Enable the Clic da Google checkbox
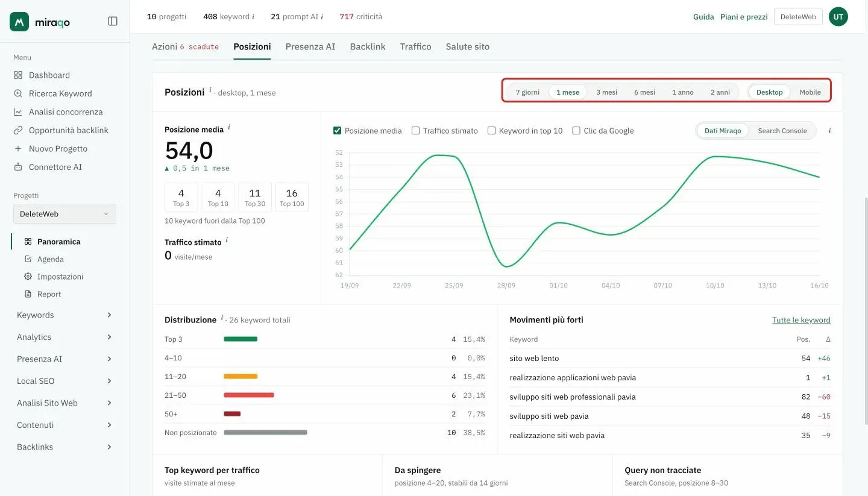 tap(576, 131)
